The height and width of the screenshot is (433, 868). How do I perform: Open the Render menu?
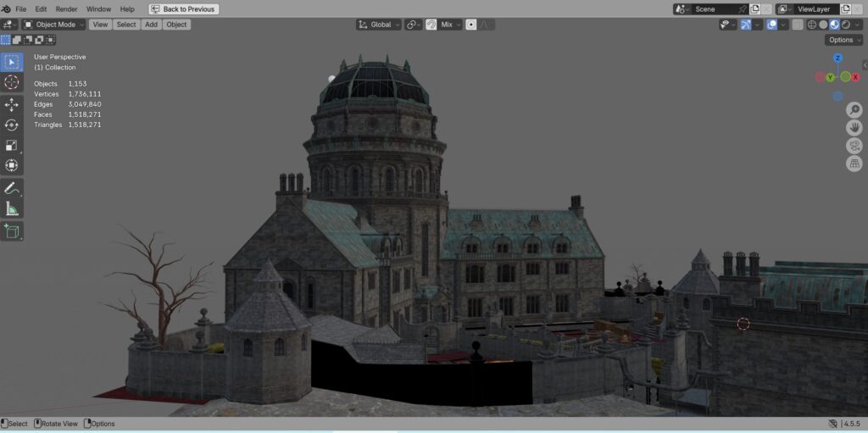pos(66,9)
